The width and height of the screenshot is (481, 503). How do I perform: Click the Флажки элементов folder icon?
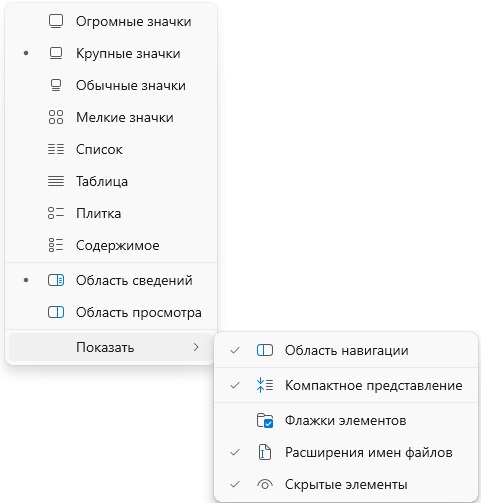pyautogui.click(x=265, y=420)
